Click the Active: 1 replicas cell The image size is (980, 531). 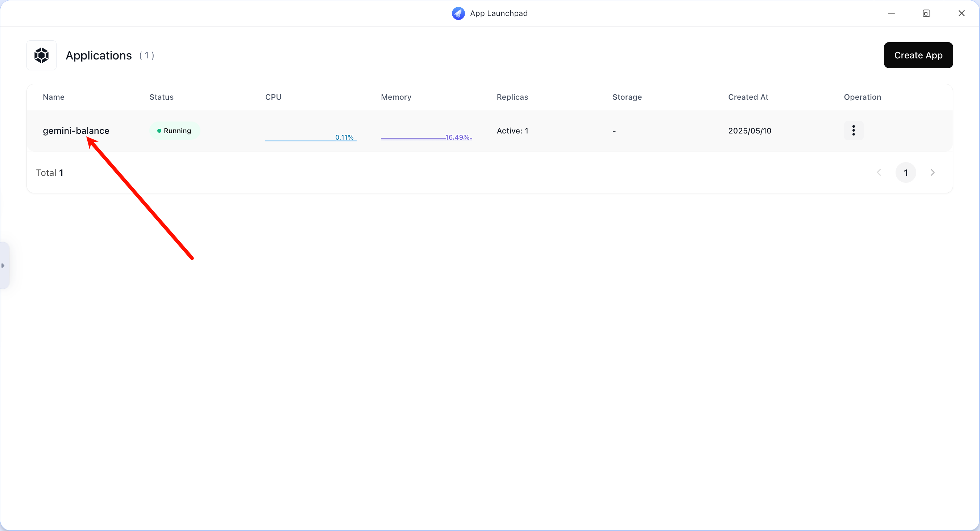pyautogui.click(x=512, y=131)
